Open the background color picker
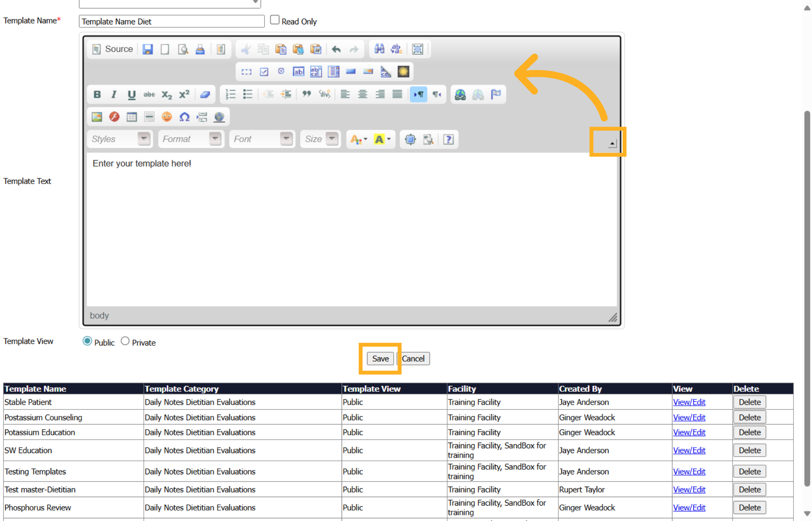 click(x=382, y=139)
